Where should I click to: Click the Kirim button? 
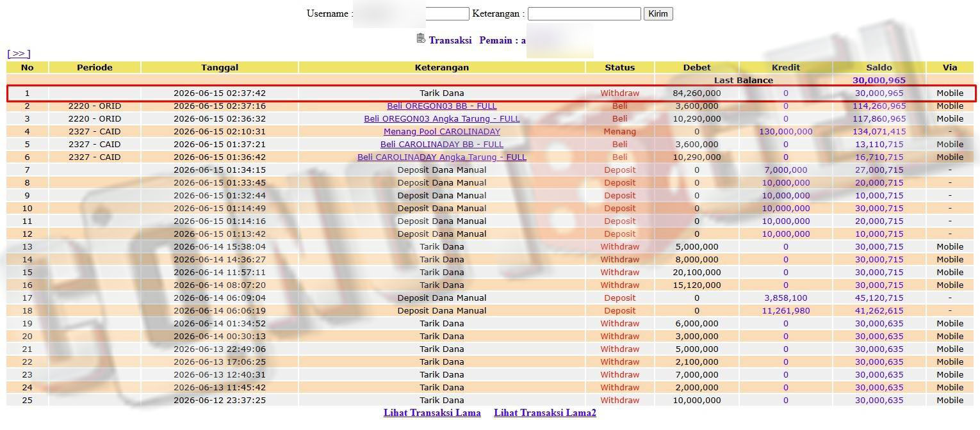[x=658, y=13]
